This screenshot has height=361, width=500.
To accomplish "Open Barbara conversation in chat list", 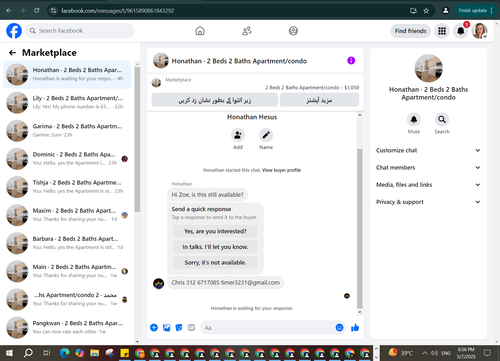I will pyautogui.click(x=67, y=243).
